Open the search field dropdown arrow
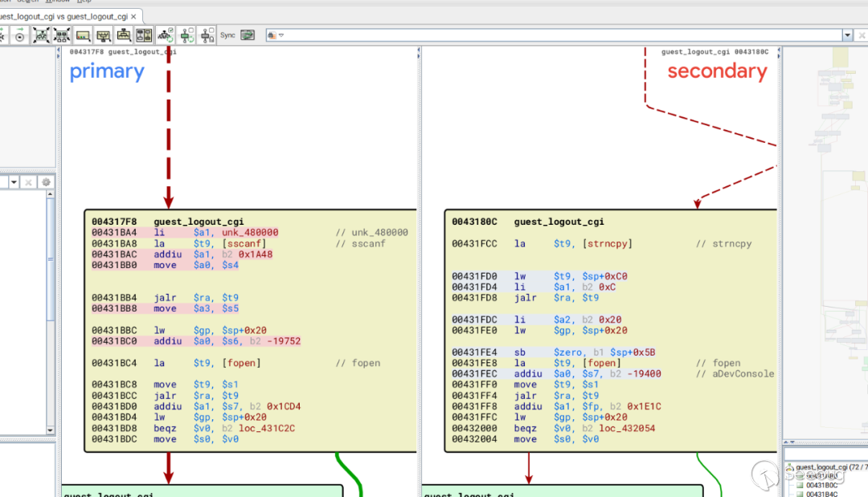868x497 pixels. click(x=847, y=35)
